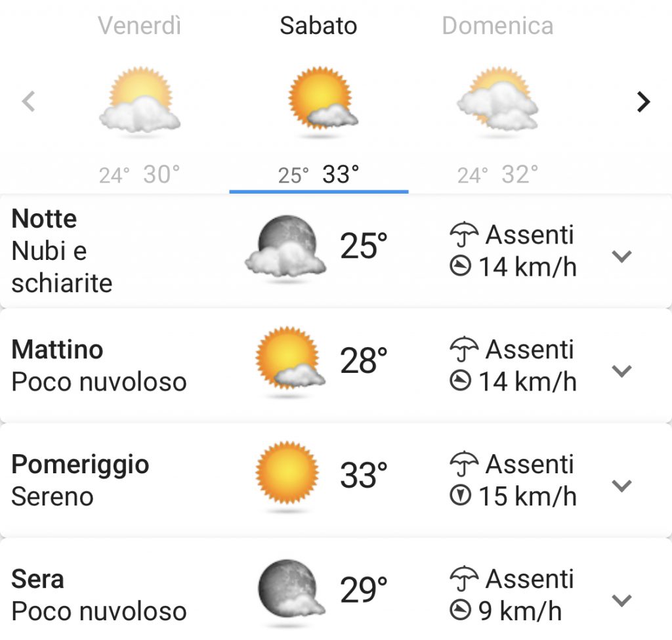672x640 pixels.
Task: Tap Domenica cloudy sun icon
Action: [x=497, y=99]
